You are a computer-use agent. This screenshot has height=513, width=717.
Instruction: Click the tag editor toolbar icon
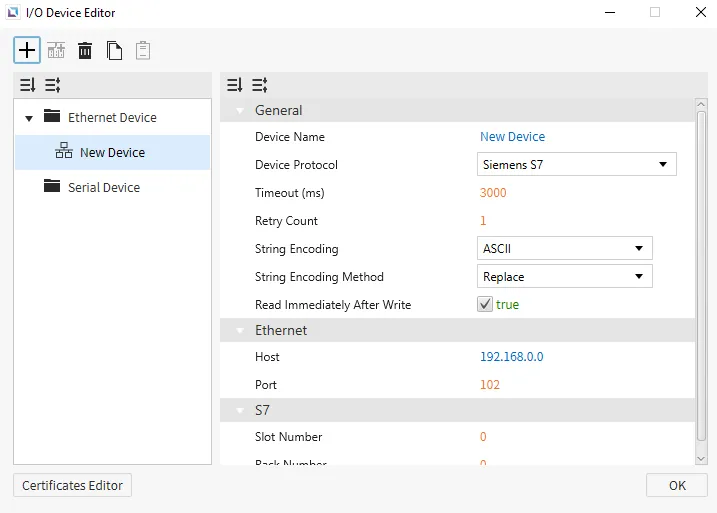(x=56, y=50)
